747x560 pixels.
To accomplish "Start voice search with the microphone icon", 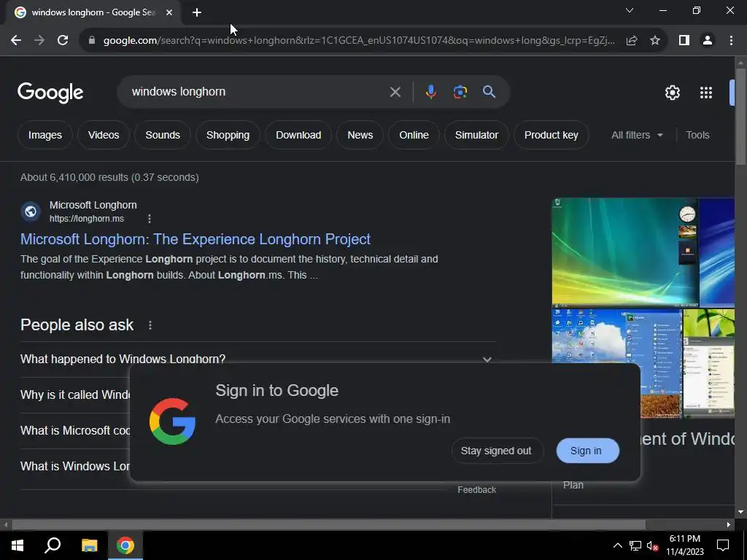I will [430, 92].
